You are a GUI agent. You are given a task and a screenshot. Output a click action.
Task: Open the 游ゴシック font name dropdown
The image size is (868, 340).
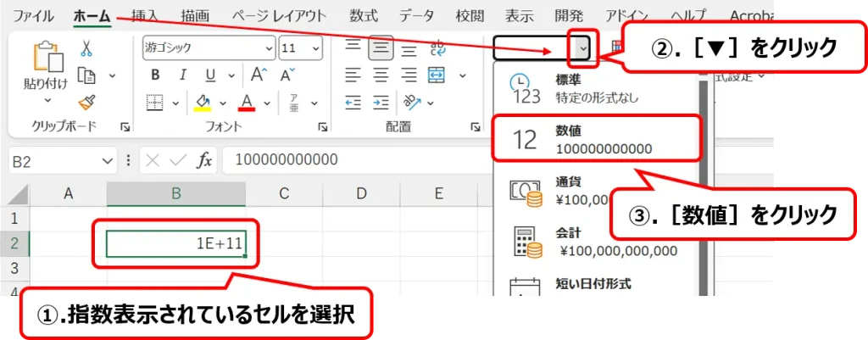tap(269, 48)
